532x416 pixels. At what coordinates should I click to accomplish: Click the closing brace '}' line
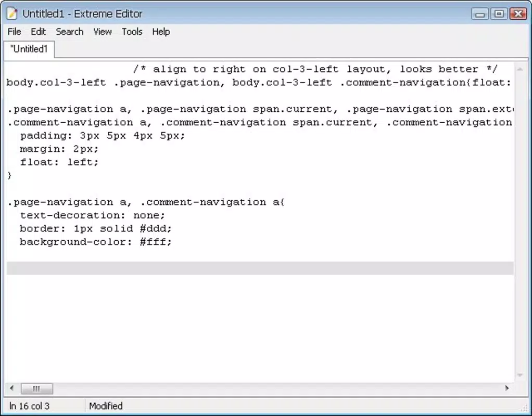(x=9, y=175)
